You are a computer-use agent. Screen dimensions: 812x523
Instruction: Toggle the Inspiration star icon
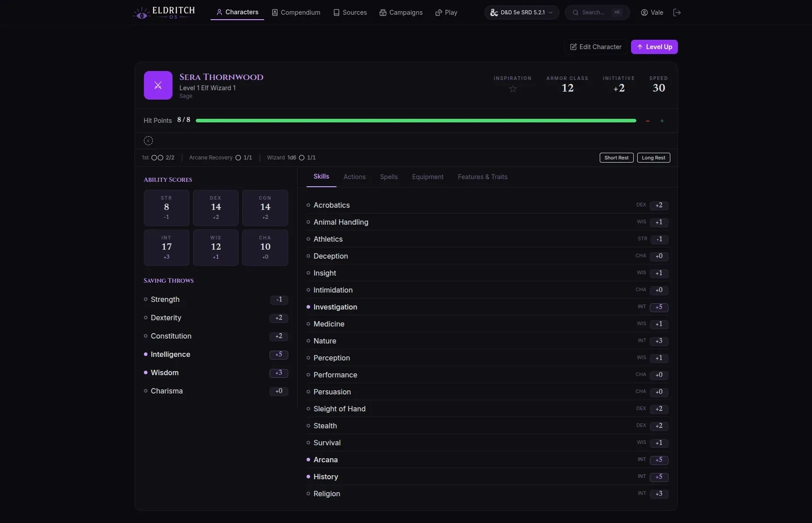(513, 89)
